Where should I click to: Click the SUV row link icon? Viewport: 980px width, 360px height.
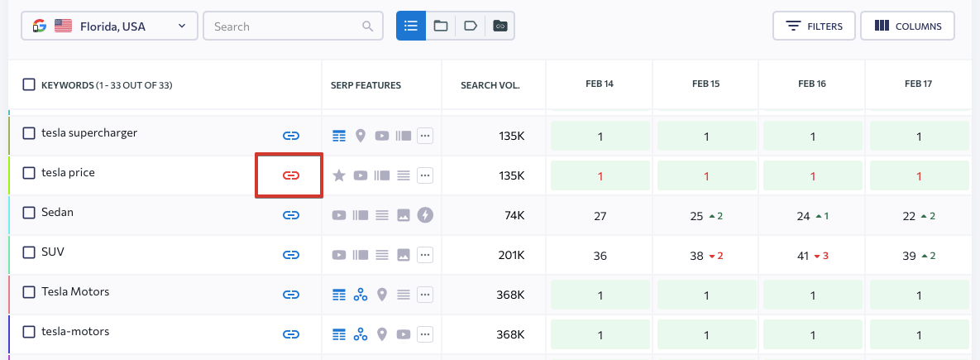(x=291, y=255)
